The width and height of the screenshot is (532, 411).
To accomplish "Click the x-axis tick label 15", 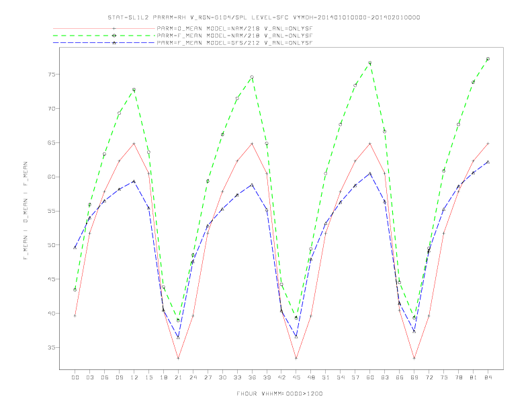I will [x=148, y=377].
